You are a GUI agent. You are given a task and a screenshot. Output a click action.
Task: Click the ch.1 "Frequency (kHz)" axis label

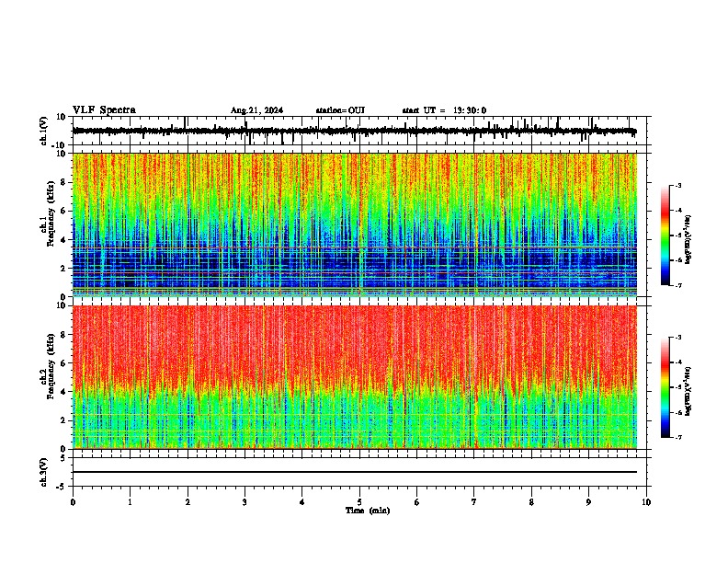point(51,214)
